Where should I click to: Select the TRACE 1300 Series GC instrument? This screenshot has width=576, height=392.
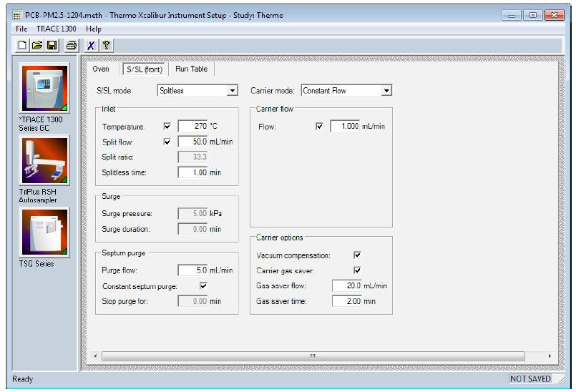click(45, 89)
